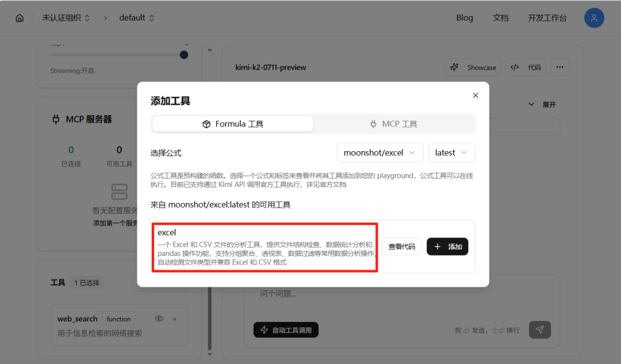Click 添加第一个服务 link

tap(115, 223)
